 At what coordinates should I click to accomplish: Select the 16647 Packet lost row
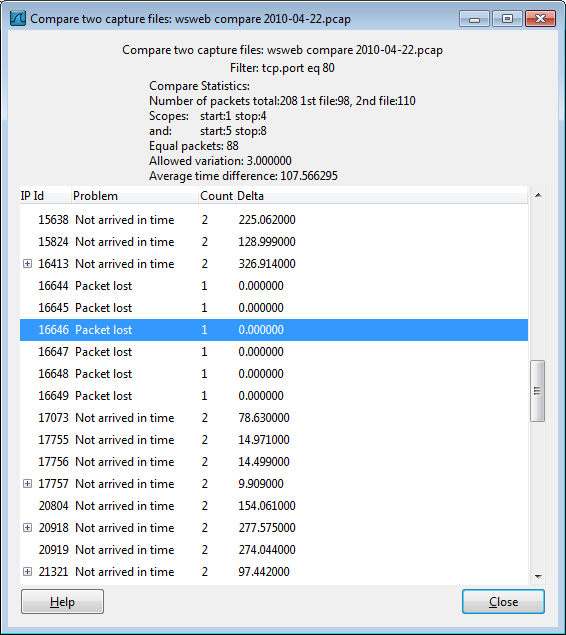pyautogui.click(x=274, y=352)
